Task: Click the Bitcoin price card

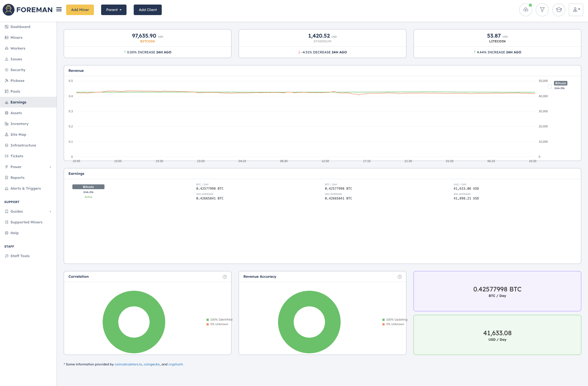Action: pos(148,44)
